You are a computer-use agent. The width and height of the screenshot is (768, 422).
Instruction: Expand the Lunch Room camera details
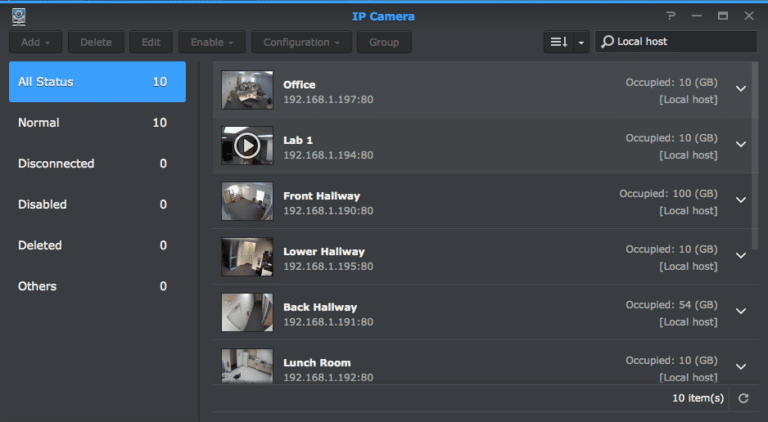741,367
